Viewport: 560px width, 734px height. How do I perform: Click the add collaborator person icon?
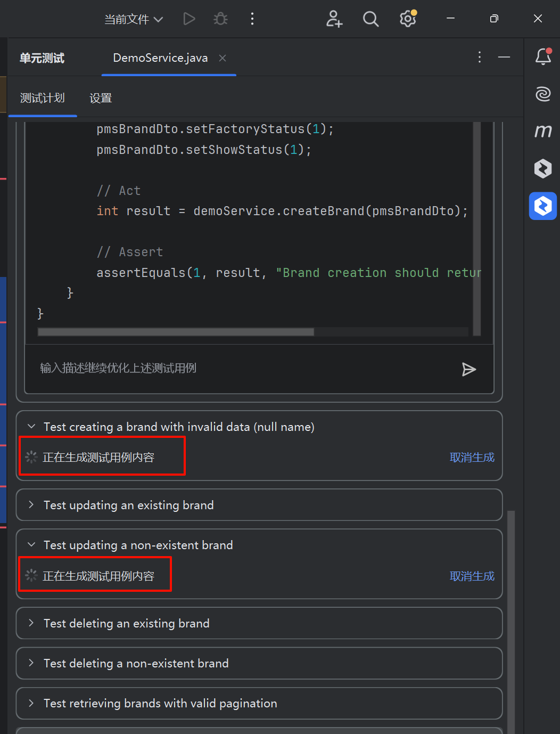point(334,19)
